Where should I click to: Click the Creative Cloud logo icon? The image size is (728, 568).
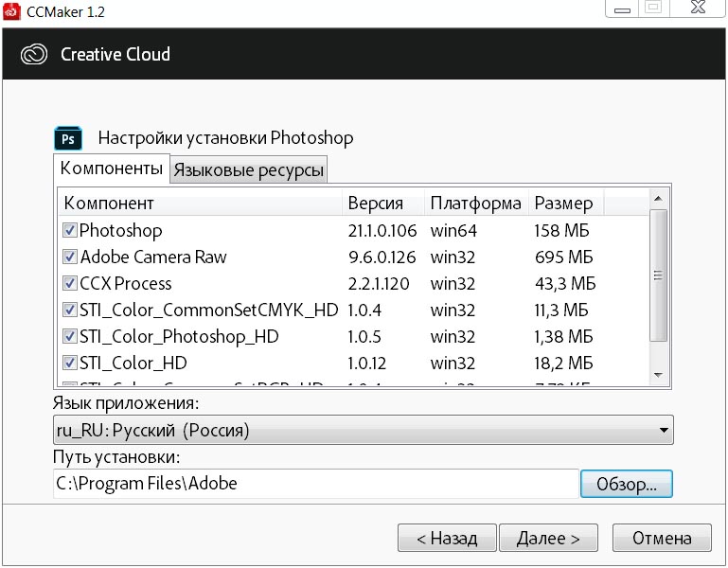tap(34, 54)
